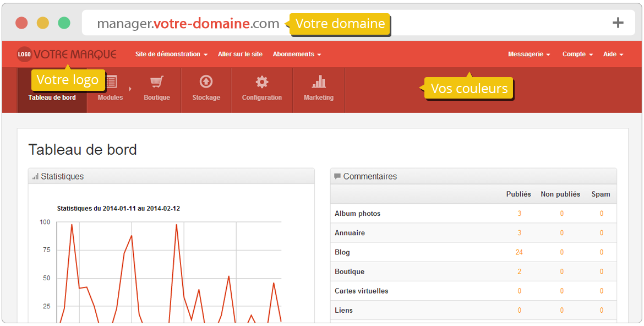Screen dimensions: 644x326
Task: Select the Modules tab label
Action: pos(111,97)
